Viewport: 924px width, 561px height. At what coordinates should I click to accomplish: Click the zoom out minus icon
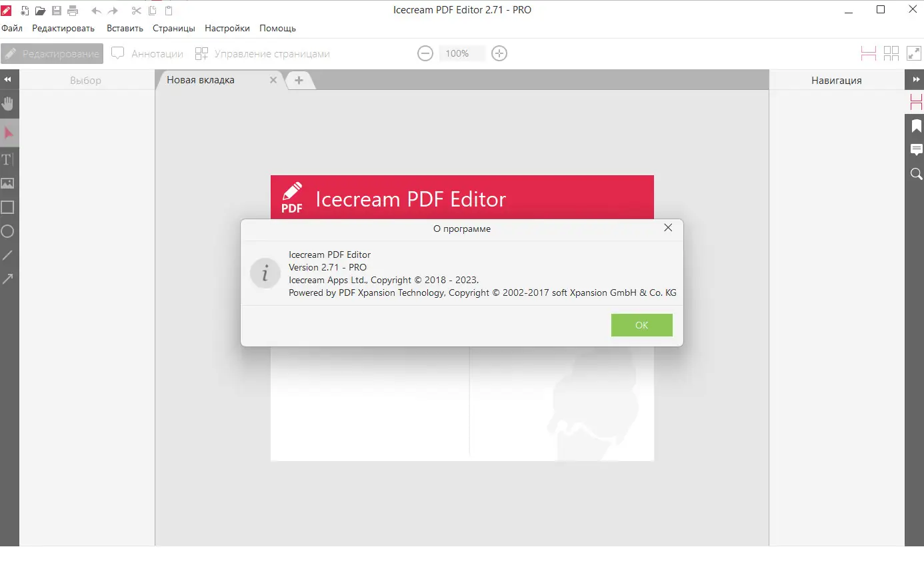(x=425, y=53)
